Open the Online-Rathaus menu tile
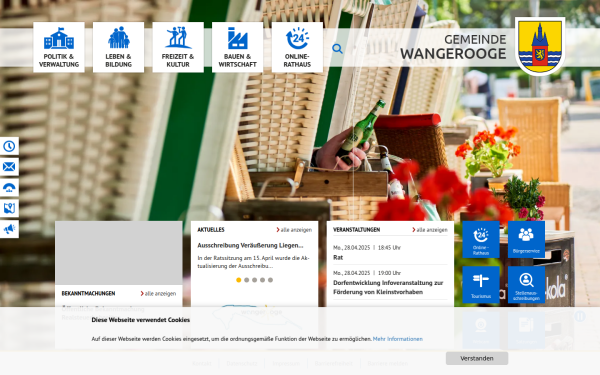 coord(297,47)
